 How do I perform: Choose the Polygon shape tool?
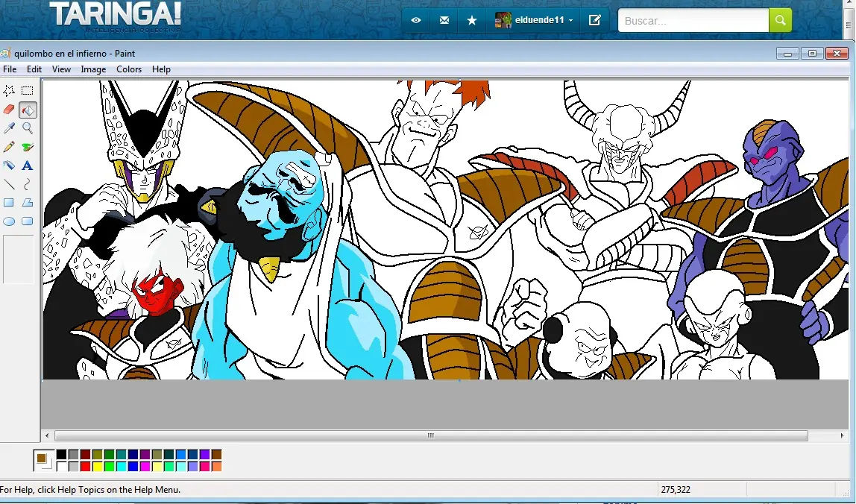click(28, 203)
